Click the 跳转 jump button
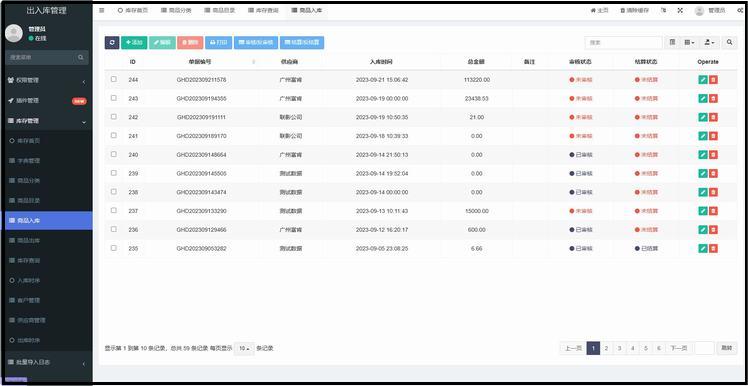The image size is (748, 386). 726,348
